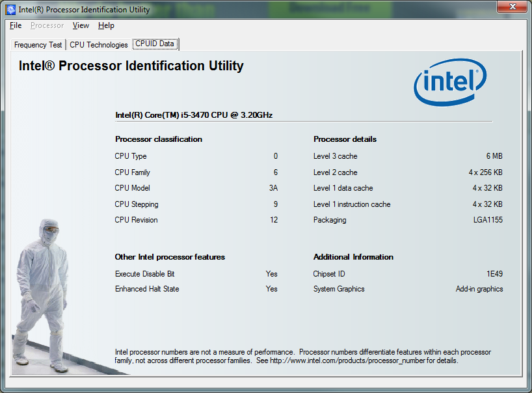This screenshot has width=532, height=393.
Task: Click the CPU Family label
Action: click(132, 172)
